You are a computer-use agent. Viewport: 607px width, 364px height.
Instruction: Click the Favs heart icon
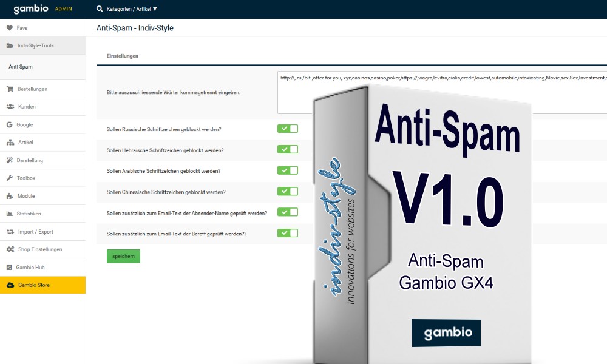coord(10,28)
